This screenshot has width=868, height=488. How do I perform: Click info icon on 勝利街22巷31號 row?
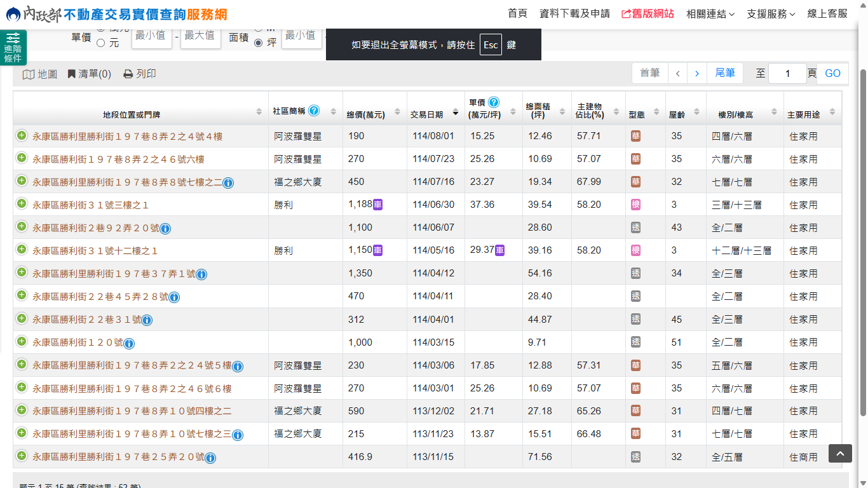coord(147,320)
